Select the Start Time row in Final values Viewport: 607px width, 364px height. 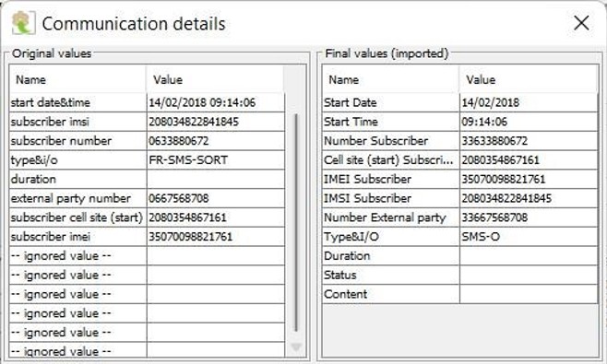point(460,122)
